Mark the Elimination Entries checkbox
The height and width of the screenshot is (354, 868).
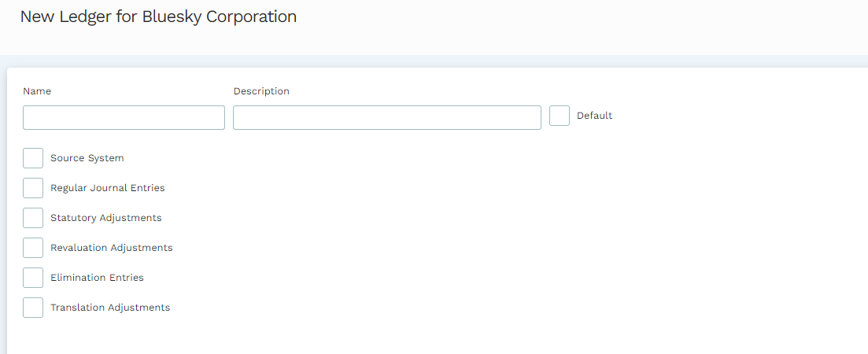(33, 278)
